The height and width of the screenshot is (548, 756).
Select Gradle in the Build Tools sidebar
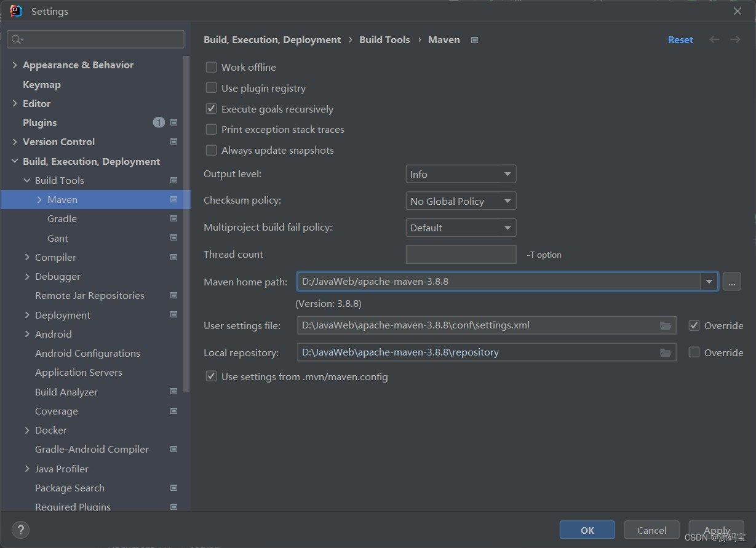coord(62,218)
